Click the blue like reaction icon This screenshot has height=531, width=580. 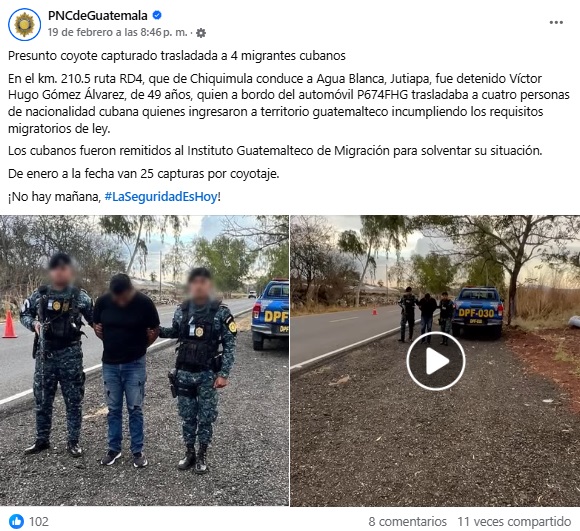(x=16, y=521)
